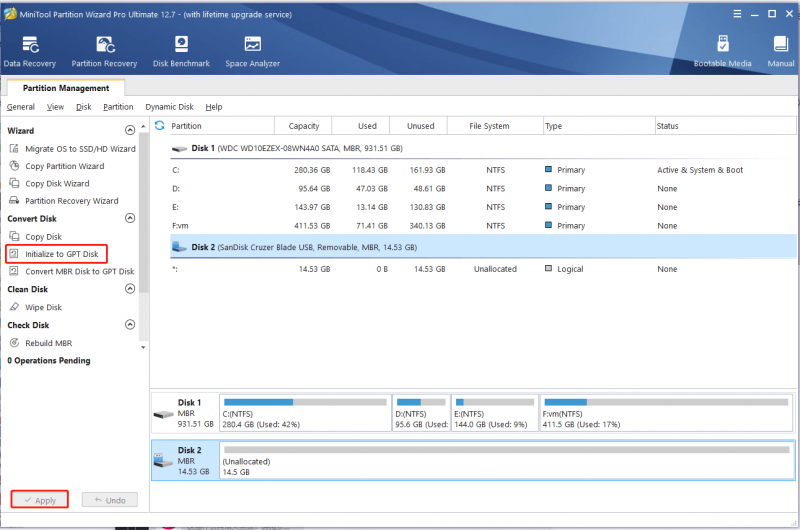Image resolution: width=800 pixels, height=530 pixels.
Task: Collapse the Check Disk section
Action: pyautogui.click(x=130, y=324)
